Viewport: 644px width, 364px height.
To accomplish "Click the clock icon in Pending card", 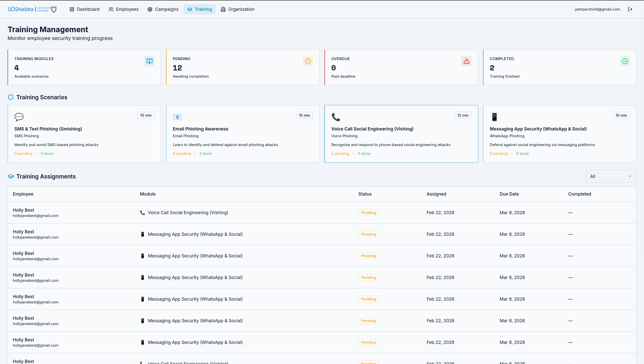I will click(x=308, y=61).
